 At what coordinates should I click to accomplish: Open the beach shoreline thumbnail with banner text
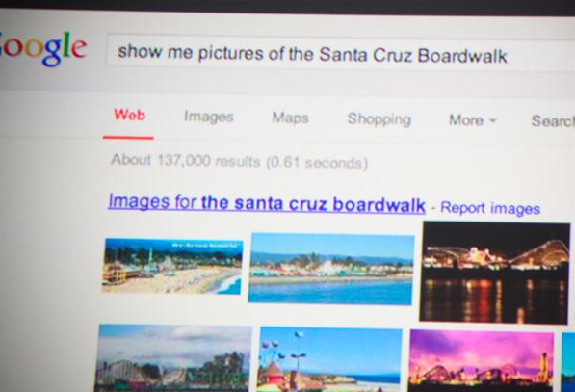click(x=172, y=267)
